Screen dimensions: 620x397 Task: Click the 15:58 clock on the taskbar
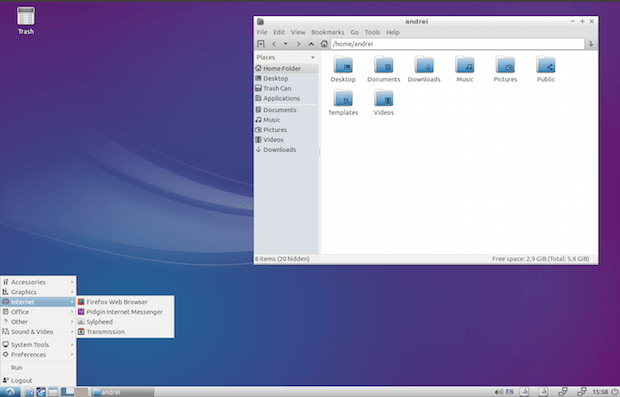coord(600,392)
